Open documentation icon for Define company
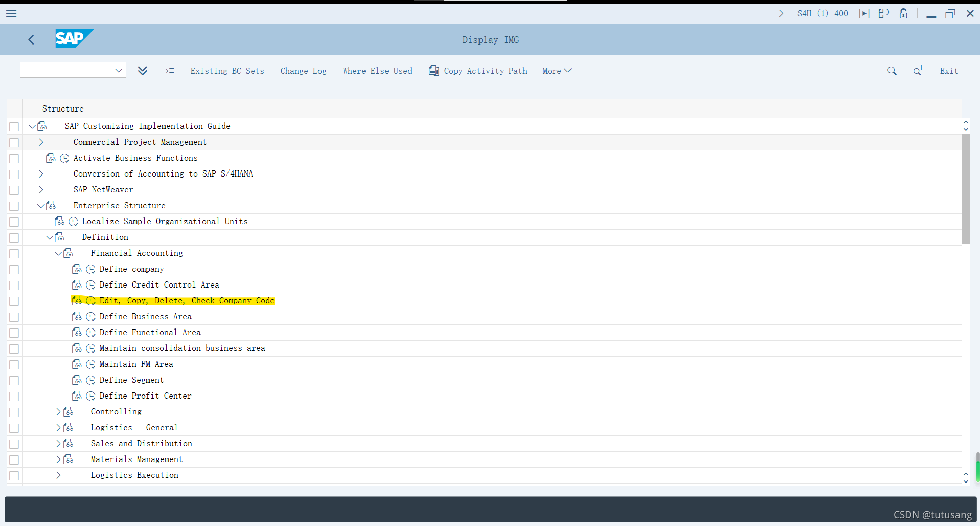 pos(77,269)
